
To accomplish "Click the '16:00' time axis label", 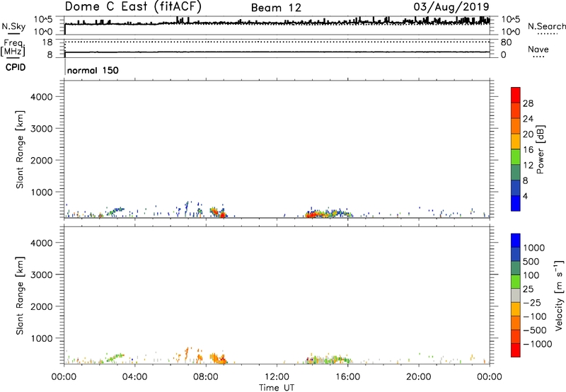I will (x=347, y=377).
